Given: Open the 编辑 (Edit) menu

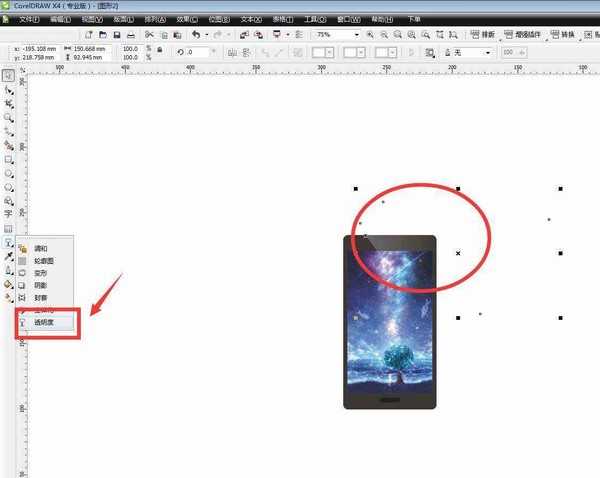Looking at the screenshot, I should point(60,19).
